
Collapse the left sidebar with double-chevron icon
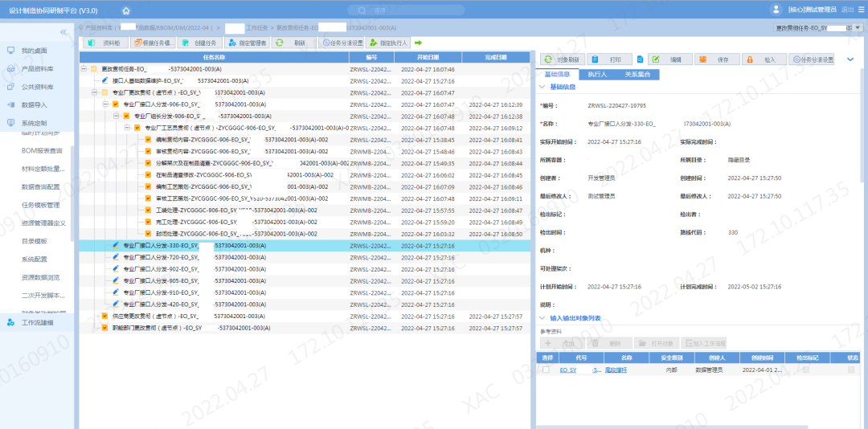point(63,32)
